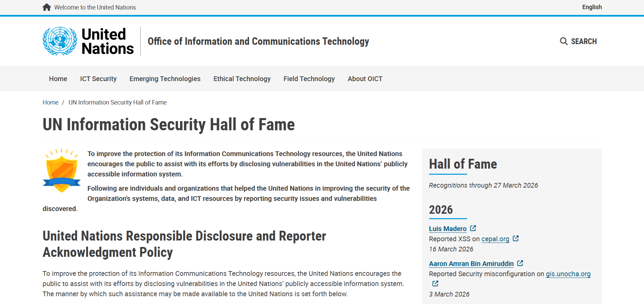Open the Emerging Technologies menu
Viewport: 644px width, 304px height.
pyautogui.click(x=165, y=79)
